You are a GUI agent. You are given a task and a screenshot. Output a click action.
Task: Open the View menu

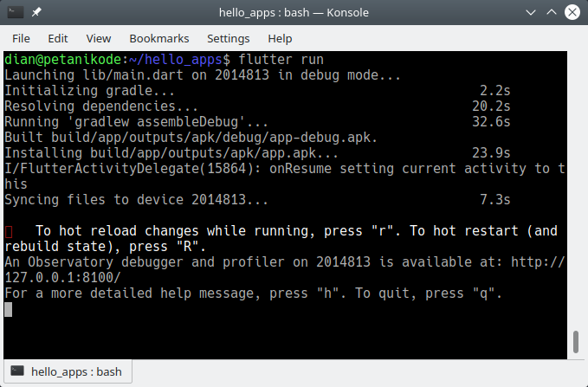click(99, 38)
